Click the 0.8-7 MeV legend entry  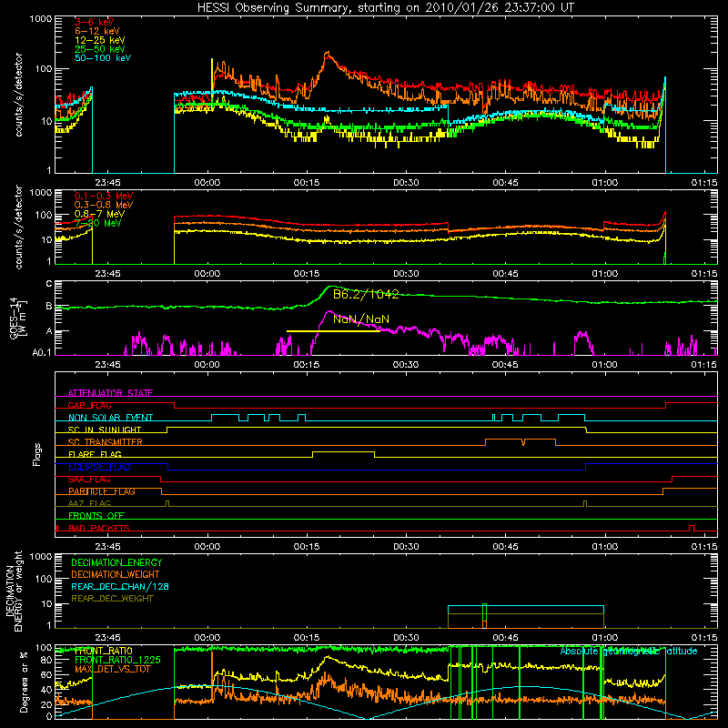pyautogui.click(x=99, y=214)
